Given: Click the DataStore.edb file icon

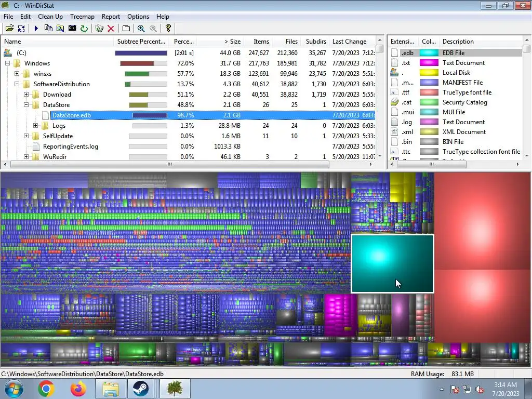Looking at the screenshot, I should [x=46, y=115].
